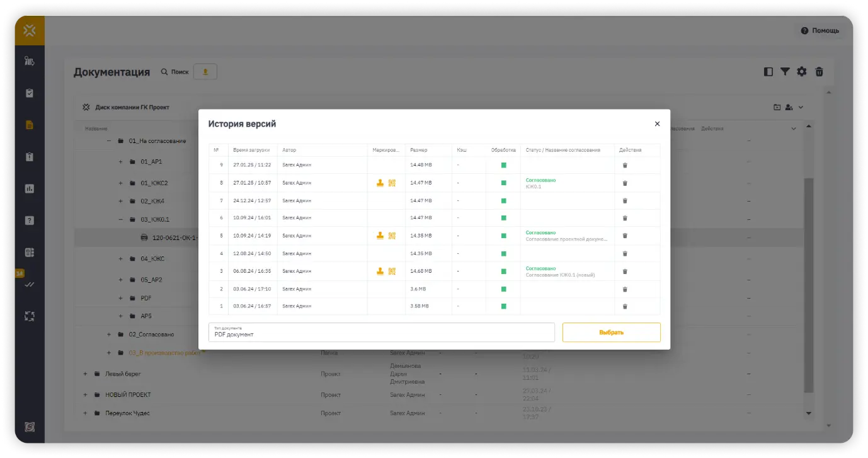The width and height of the screenshot is (868, 458).
Task: Open the Помощь help link
Action: click(819, 30)
